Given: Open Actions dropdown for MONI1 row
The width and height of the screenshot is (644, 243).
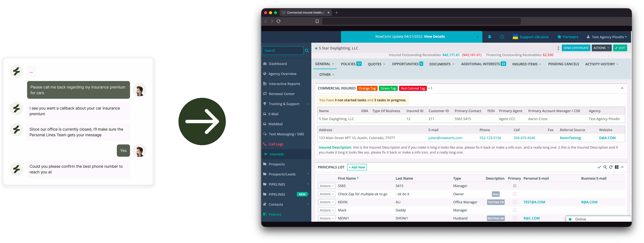Looking at the screenshot, I should click(x=327, y=218).
